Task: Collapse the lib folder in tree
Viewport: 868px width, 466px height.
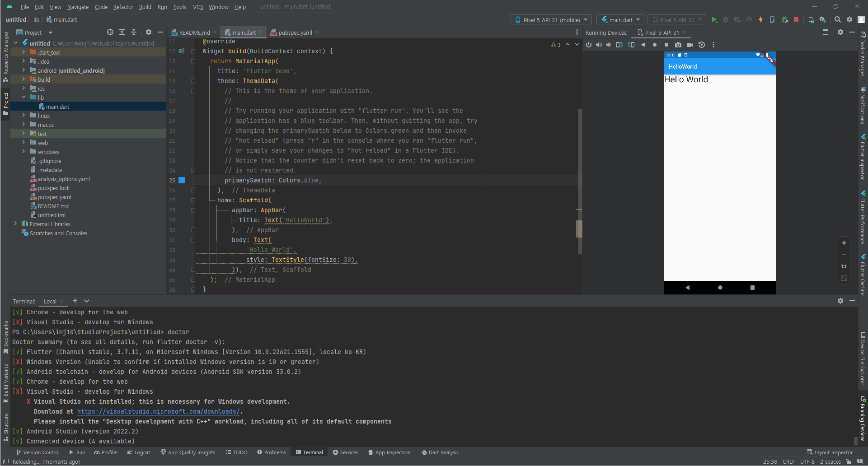Action: click(23, 98)
